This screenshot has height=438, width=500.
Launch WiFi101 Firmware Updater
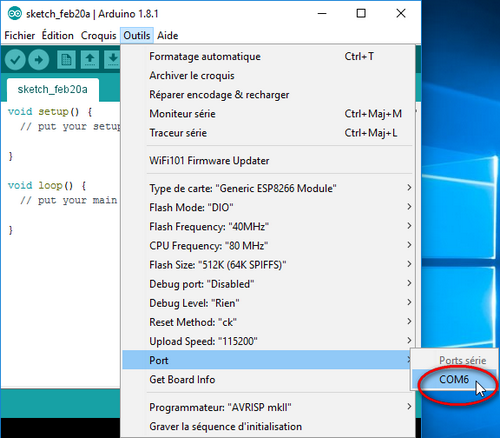pyautogui.click(x=268, y=161)
